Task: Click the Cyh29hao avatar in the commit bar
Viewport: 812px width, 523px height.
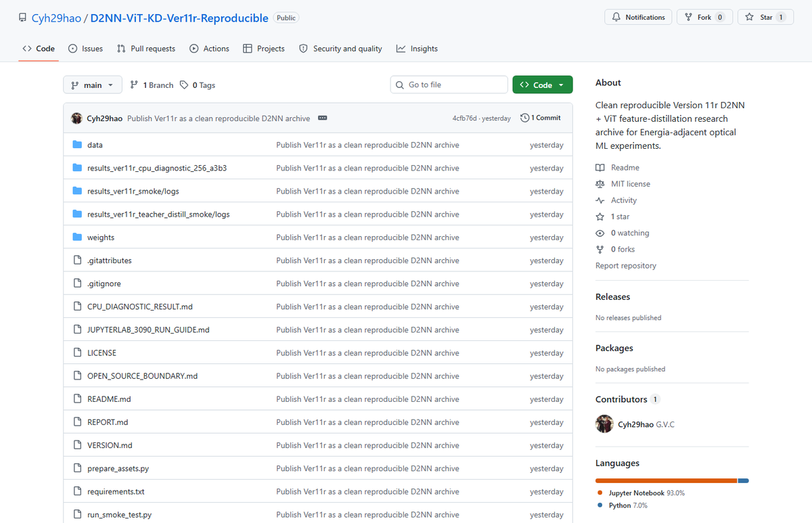Action: click(x=76, y=118)
